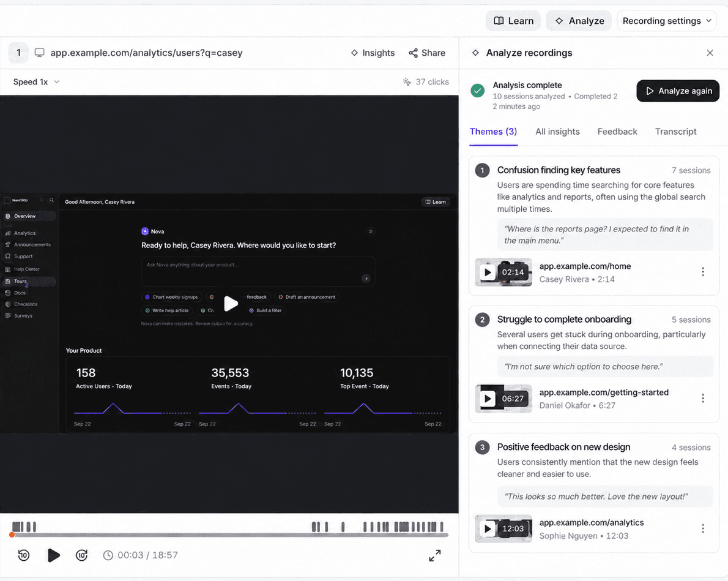
Task: Select the Chart weekly signups chip
Action: 171,297
